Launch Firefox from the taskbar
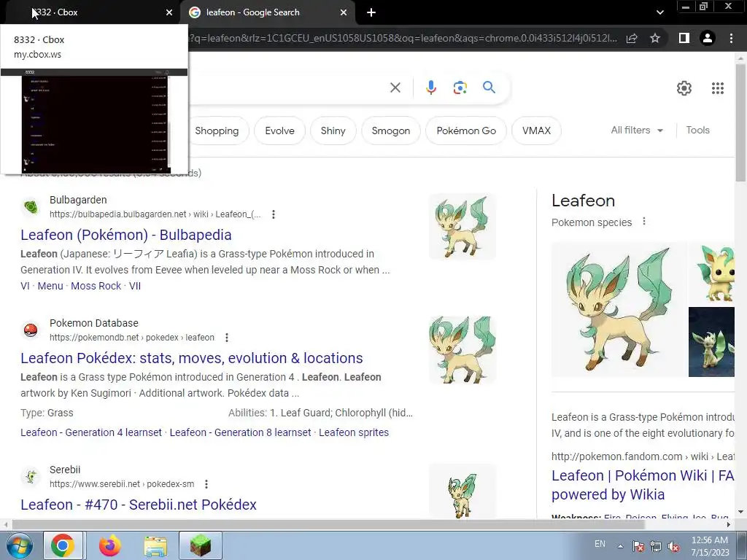Viewport: 747px width, 560px height. [109, 545]
